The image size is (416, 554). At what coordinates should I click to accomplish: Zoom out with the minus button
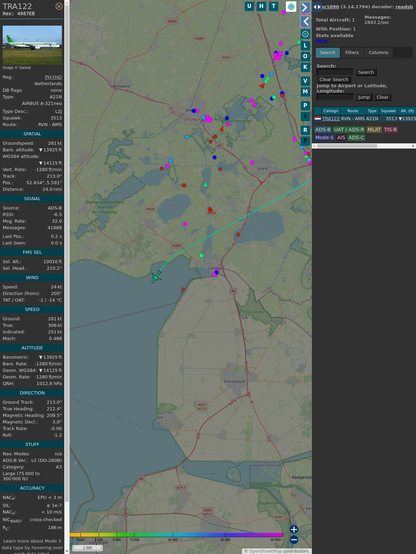[294, 540]
